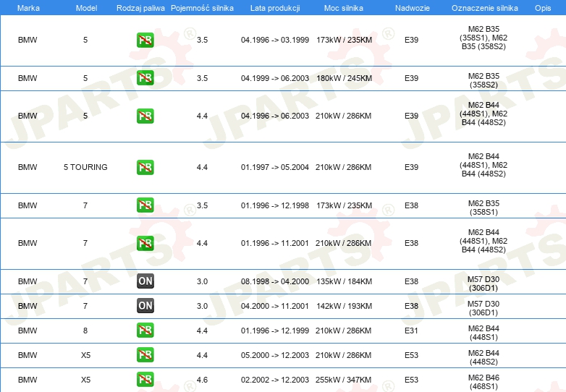Select 173kW / 235KM in BMW 7 row

click(344, 205)
